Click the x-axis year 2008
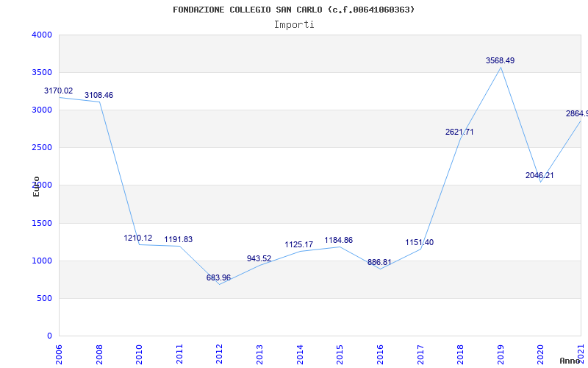 (99, 355)
